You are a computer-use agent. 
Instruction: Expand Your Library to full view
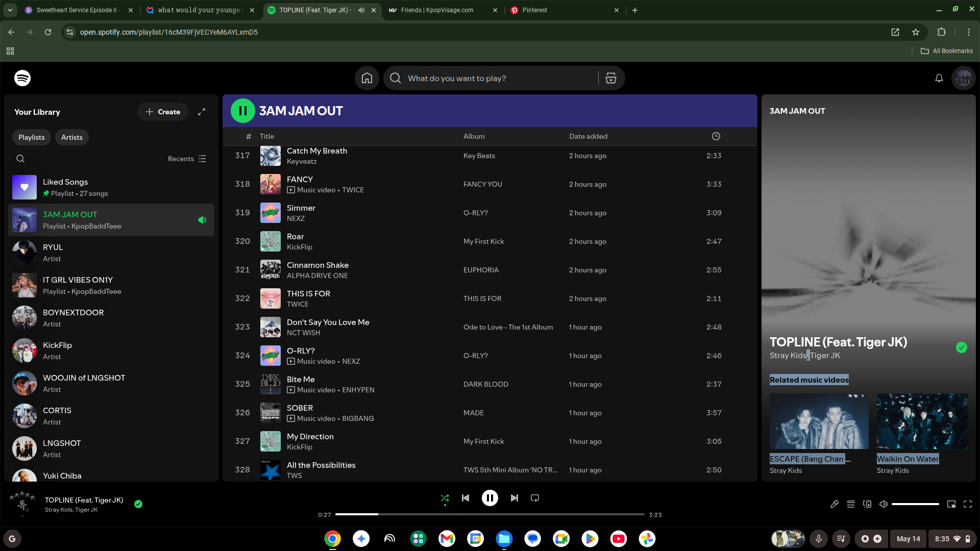(x=202, y=112)
